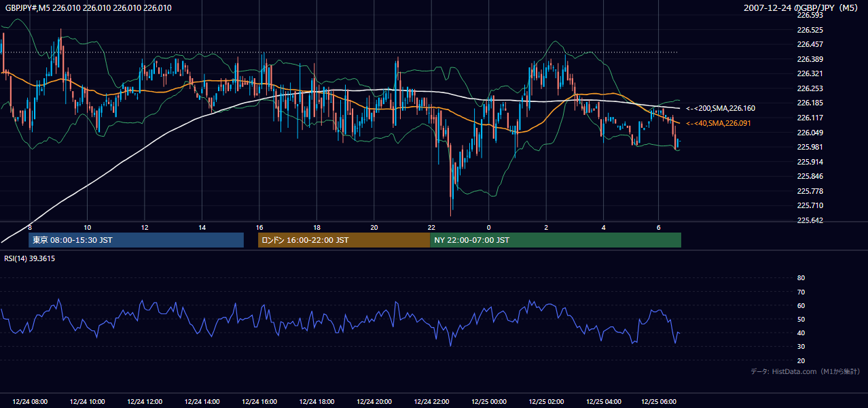Click RSI scale level 40
Screen dimensions: 868x408
(x=801, y=333)
